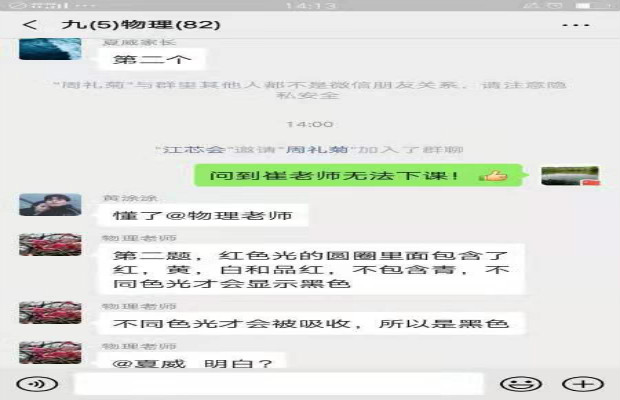The width and height of the screenshot is (620, 400).
Task: Select the 所以是黑色 message bubble
Action: pos(312,323)
